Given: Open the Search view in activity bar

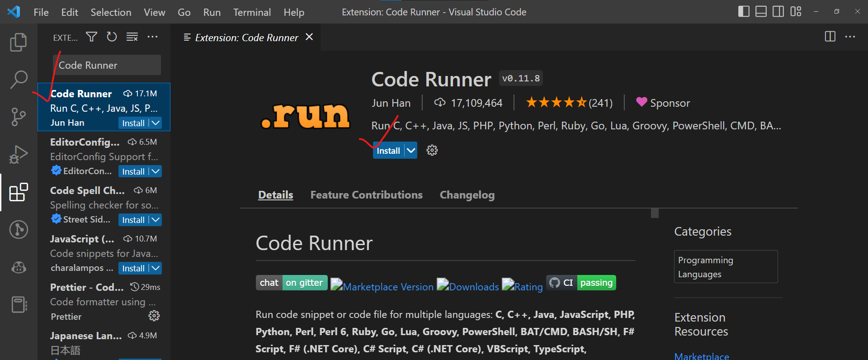Looking at the screenshot, I should [x=19, y=80].
